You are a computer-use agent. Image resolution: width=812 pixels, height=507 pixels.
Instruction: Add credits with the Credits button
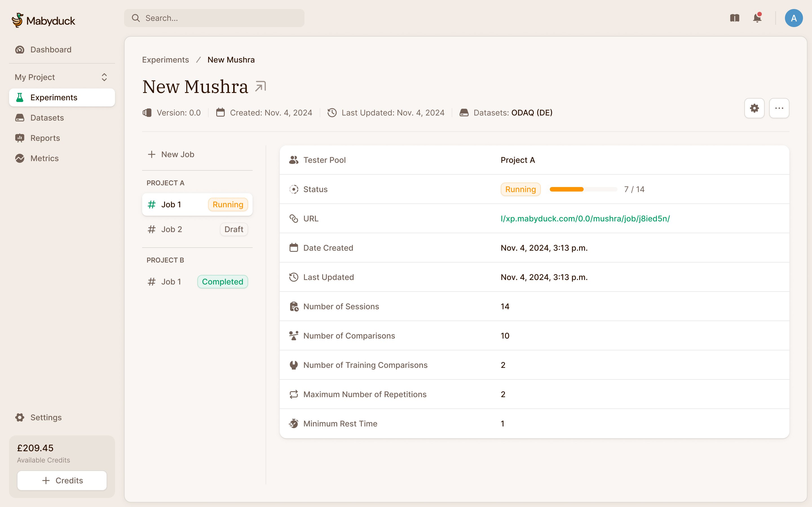pyautogui.click(x=62, y=481)
